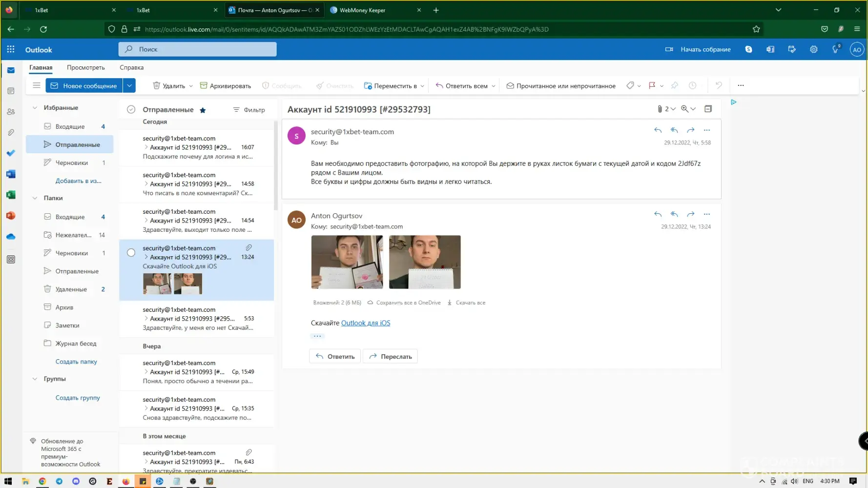
Task: Click the flag message icon in toolbar
Action: point(652,85)
